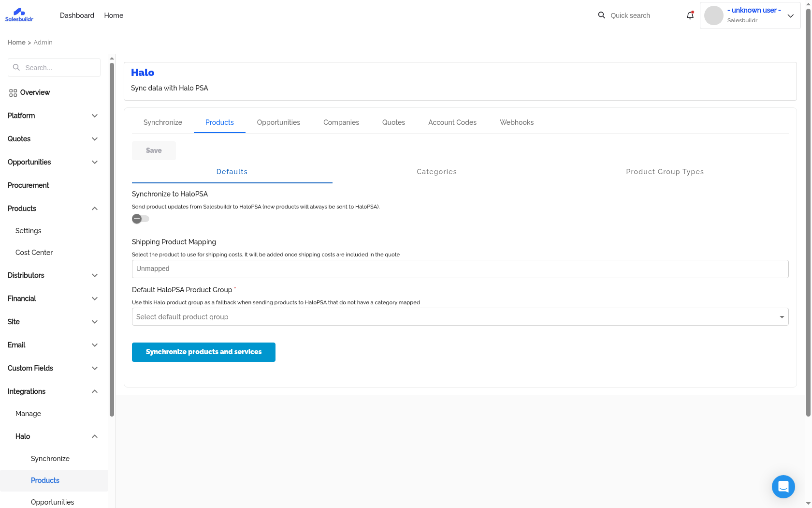The image size is (812, 508).
Task: Switch to the Synchronize tab
Action: (x=163, y=122)
